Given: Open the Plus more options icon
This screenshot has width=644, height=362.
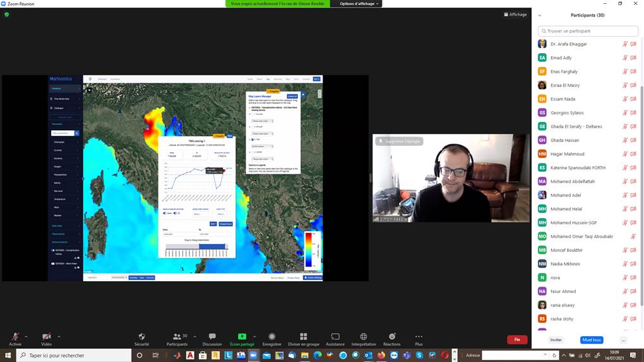Looking at the screenshot, I should 419,337.
